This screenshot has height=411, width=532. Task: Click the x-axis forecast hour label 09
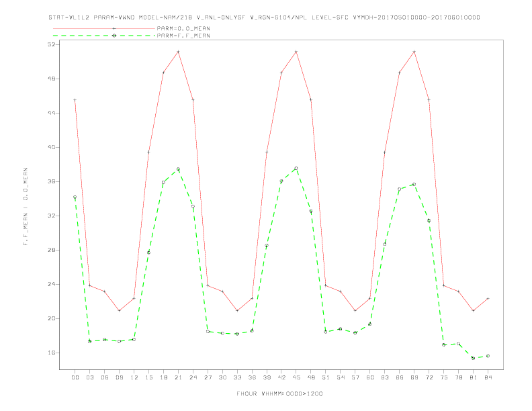[x=119, y=377]
